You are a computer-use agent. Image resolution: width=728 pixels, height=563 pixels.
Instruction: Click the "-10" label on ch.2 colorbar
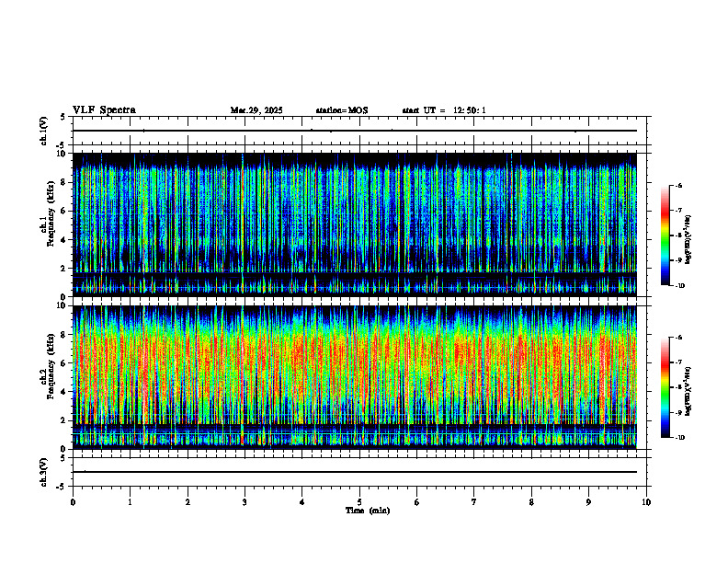(679, 438)
